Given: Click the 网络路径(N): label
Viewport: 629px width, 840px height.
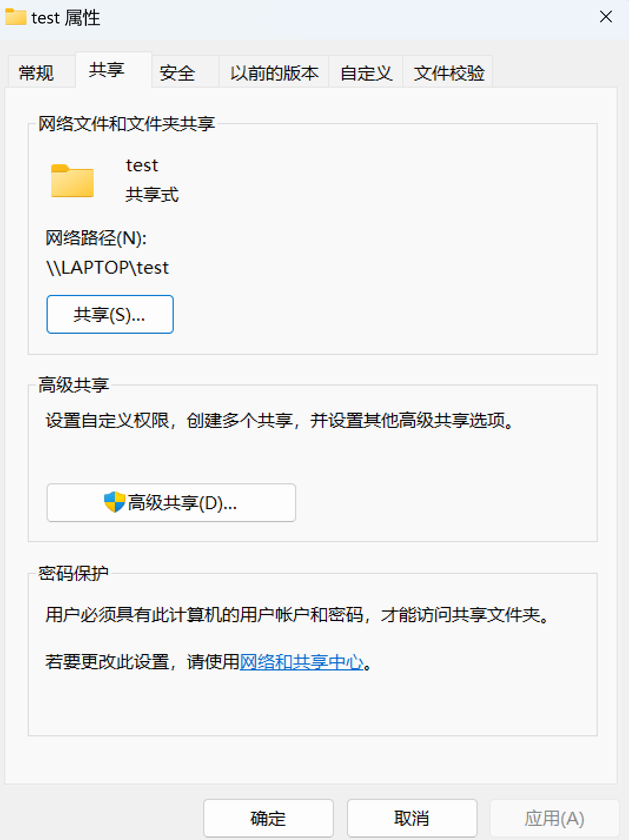Looking at the screenshot, I should [x=97, y=238].
